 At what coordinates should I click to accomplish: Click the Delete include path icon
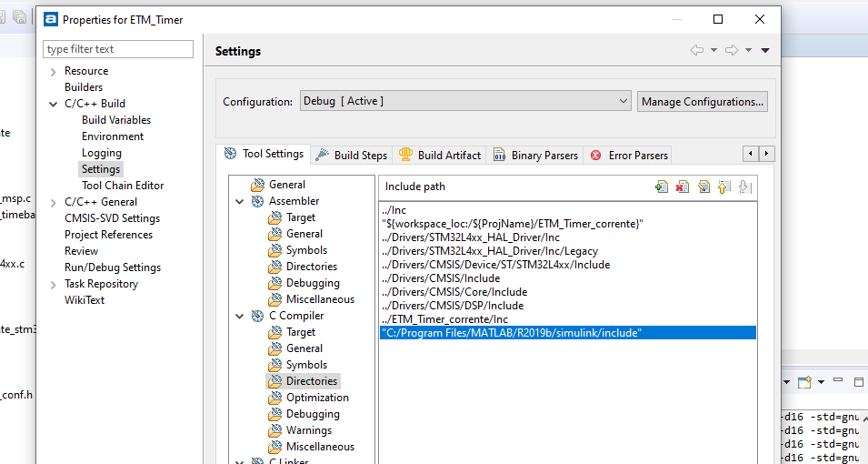[x=683, y=187]
